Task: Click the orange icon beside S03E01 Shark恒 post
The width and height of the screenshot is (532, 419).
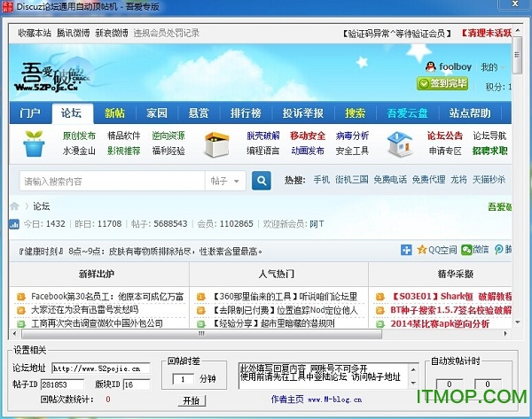Action: click(380, 297)
